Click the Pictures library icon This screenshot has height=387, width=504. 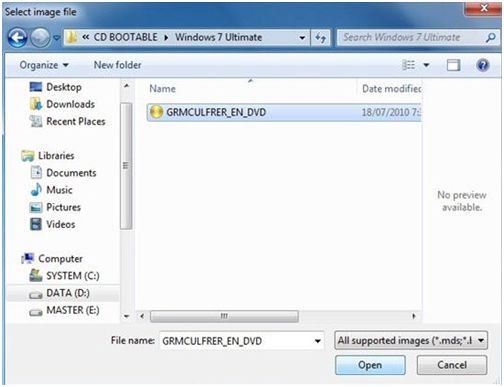[36, 207]
